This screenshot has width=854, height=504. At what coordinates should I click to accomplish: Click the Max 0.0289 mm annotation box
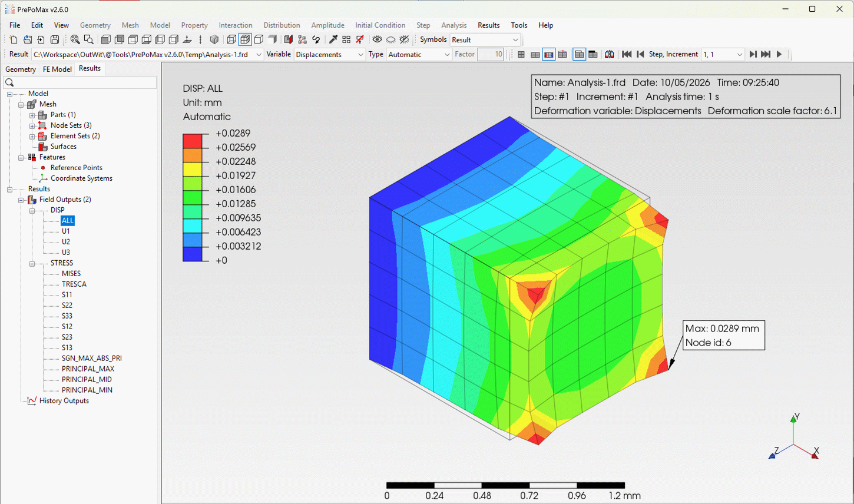click(x=724, y=336)
